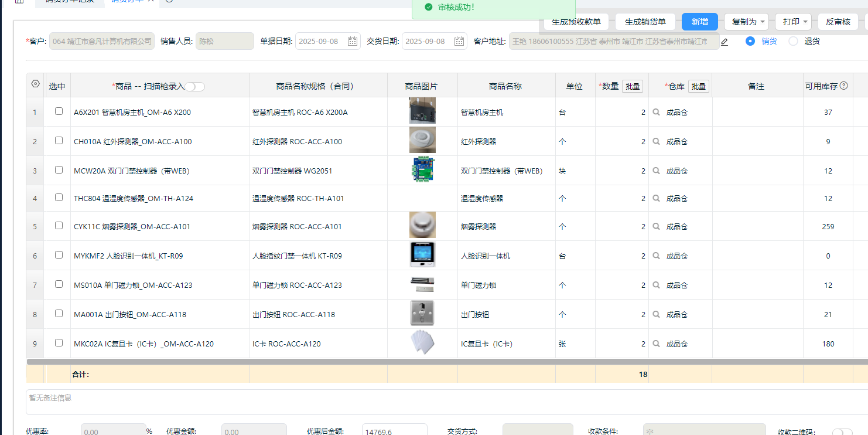This screenshot has width=868, height=435.
Task: Select the 销货 radio button
Action: (x=750, y=41)
